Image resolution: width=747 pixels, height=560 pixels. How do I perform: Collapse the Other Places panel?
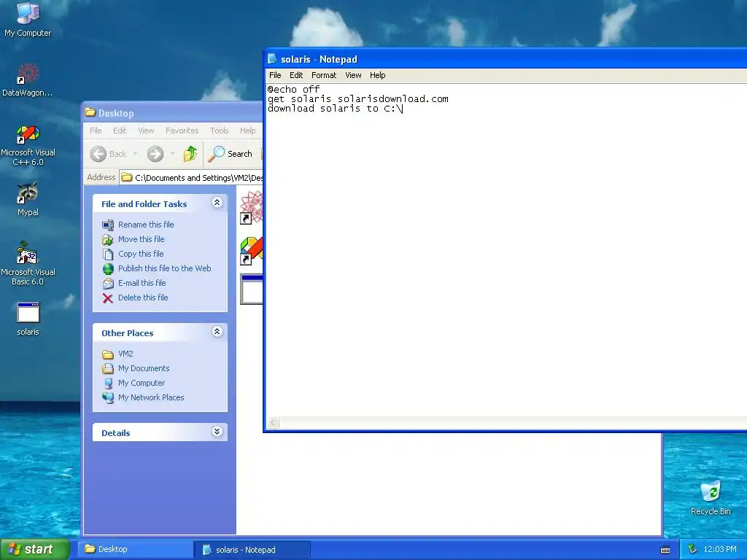(217, 332)
